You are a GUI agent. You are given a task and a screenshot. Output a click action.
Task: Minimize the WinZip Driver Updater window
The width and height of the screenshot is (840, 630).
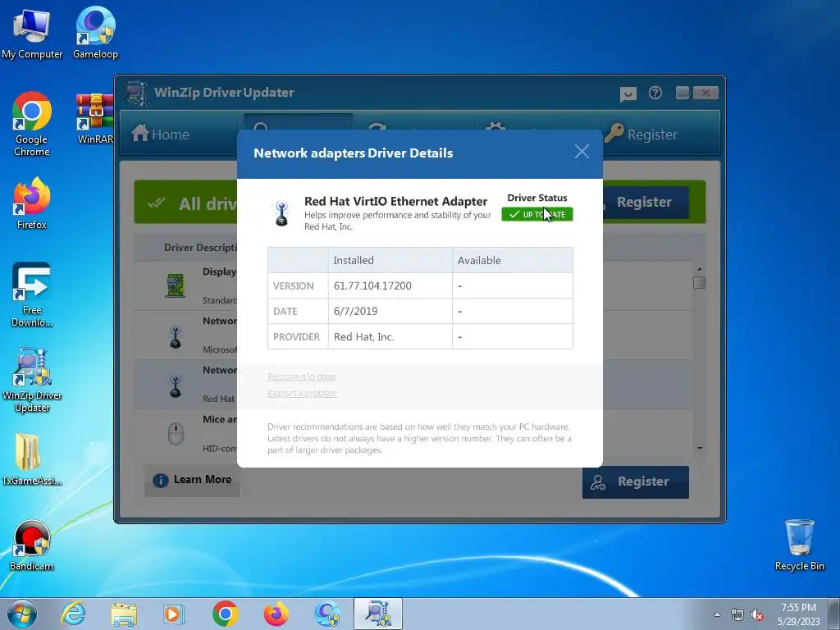[682, 93]
